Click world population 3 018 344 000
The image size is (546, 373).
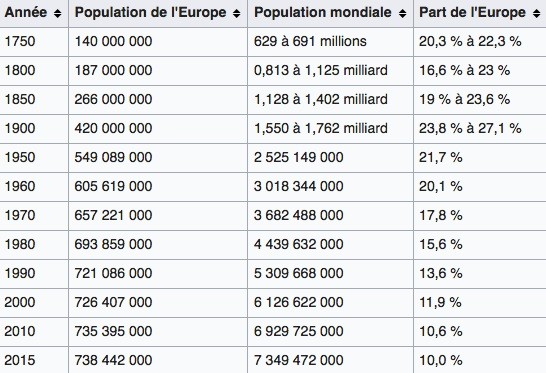coord(330,186)
